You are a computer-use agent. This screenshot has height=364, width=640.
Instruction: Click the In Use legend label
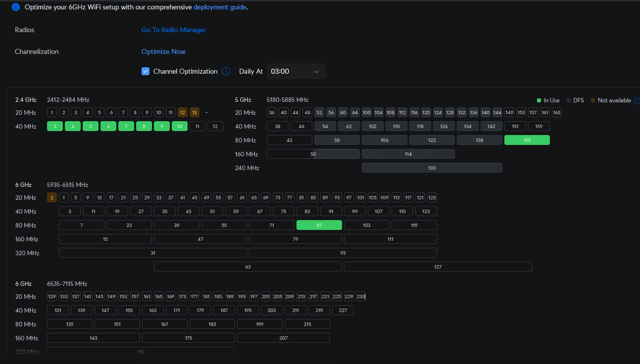(x=551, y=100)
